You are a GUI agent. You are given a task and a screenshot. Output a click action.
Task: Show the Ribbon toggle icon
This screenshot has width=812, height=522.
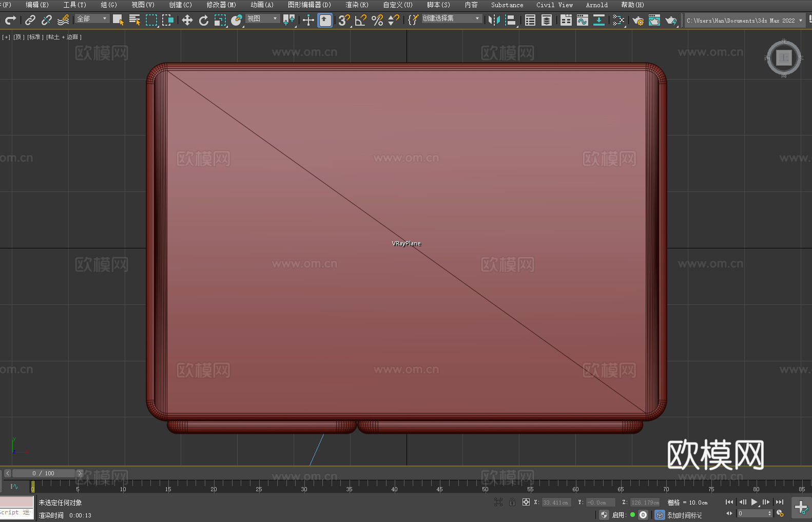coord(566,20)
